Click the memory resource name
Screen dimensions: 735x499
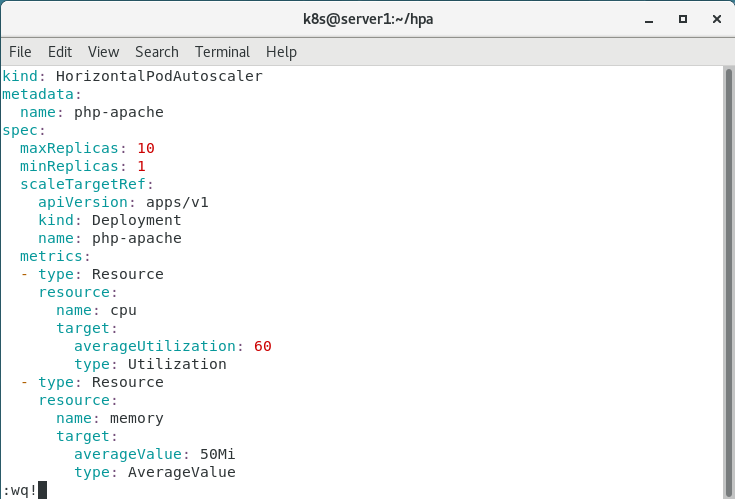pos(136,418)
